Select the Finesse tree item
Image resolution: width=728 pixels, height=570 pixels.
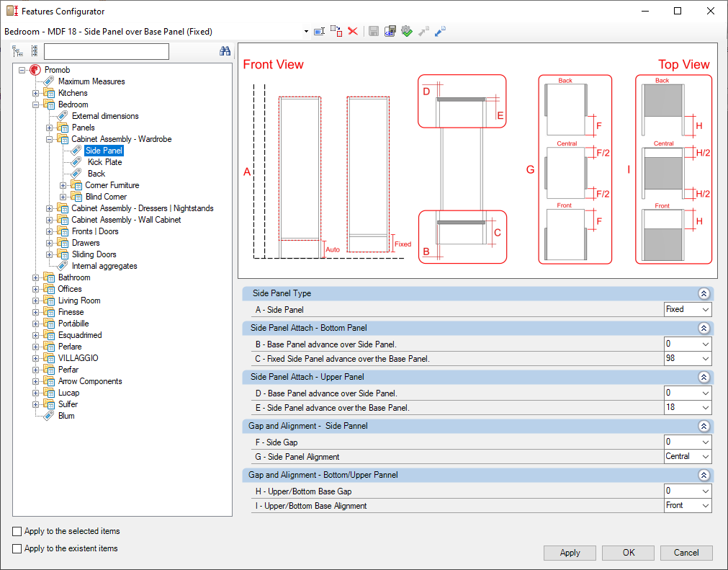[x=71, y=312]
